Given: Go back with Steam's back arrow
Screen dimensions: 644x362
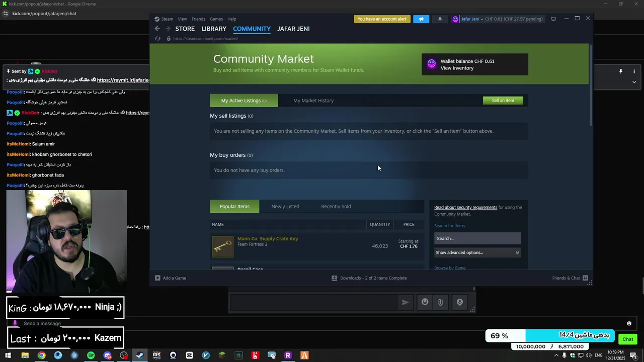Looking at the screenshot, I should click(157, 29).
